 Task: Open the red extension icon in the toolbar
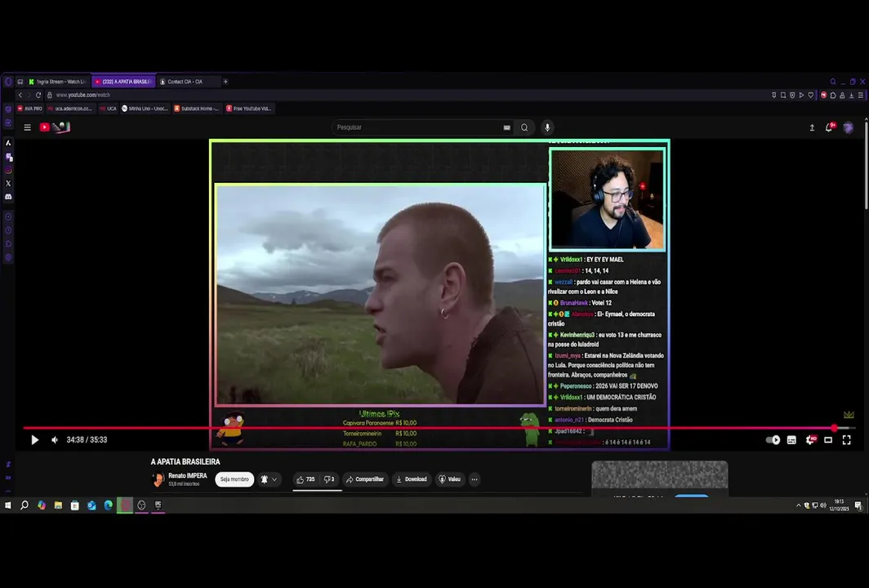point(823,96)
